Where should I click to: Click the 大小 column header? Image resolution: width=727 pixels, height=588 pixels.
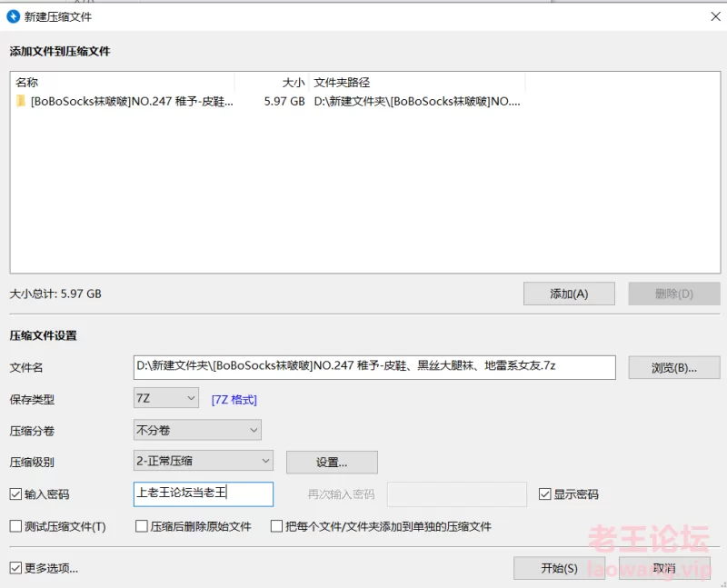[x=272, y=83]
